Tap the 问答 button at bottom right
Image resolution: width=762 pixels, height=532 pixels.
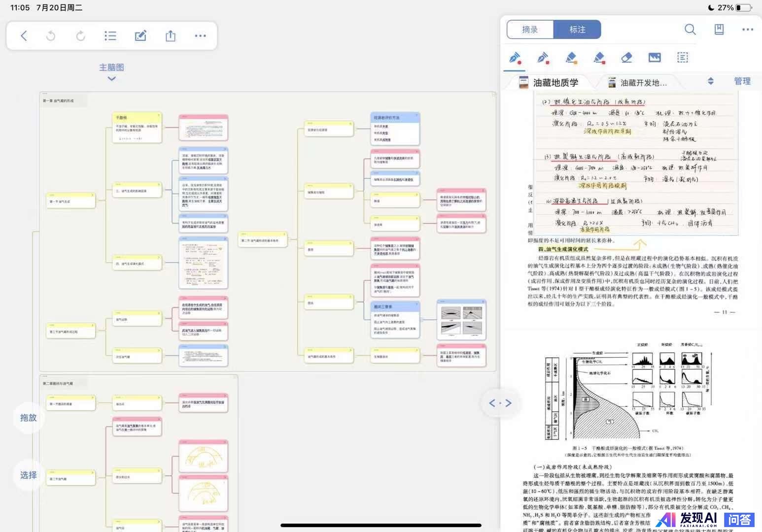[739, 519]
